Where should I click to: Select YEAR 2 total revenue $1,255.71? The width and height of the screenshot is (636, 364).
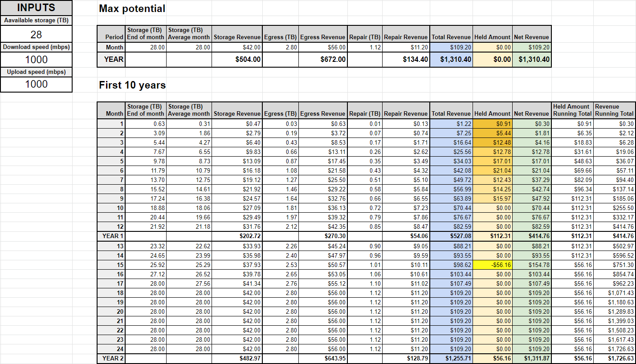pyautogui.click(x=451, y=358)
